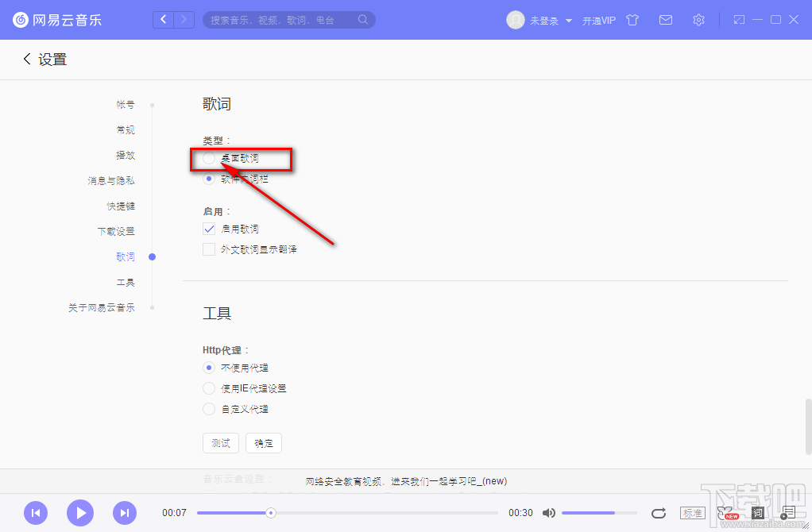Click the theme skin shirt icon
The image size is (812, 532).
click(632, 20)
